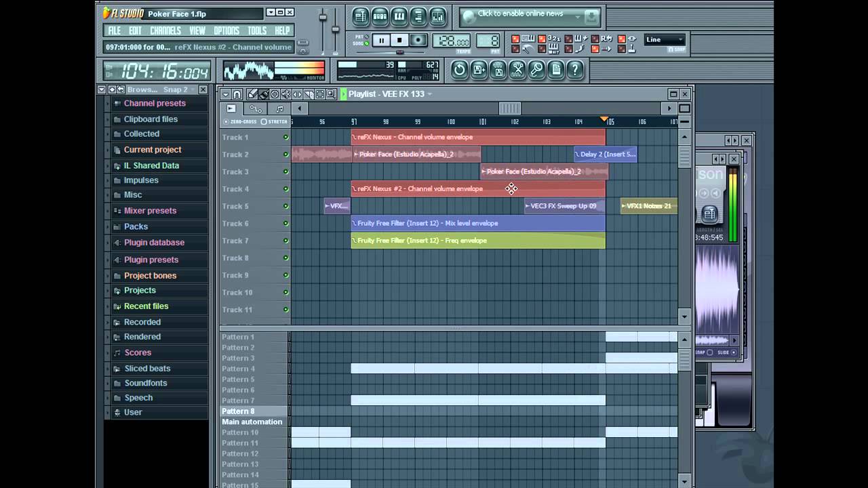The width and height of the screenshot is (868, 488).
Task: Open the CHANNELS menu
Action: (x=165, y=30)
